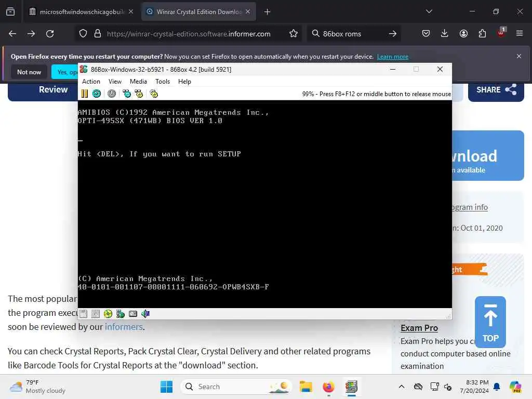532x399 pixels.
Task: Open File Explorer from taskbar
Action: pos(305,387)
